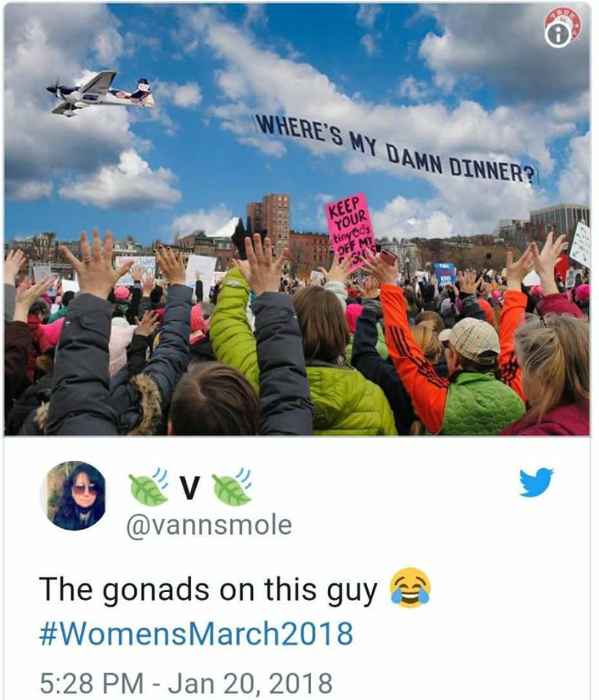Click the plaid baseball cap in the crowd
The height and width of the screenshot is (700, 599).
(x=471, y=339)
